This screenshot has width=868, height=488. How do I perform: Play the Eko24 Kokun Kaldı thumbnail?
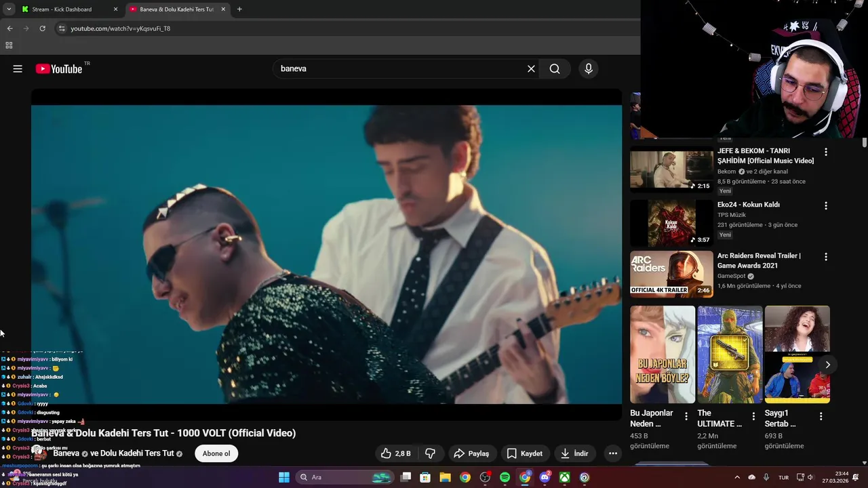click(671, 222)
